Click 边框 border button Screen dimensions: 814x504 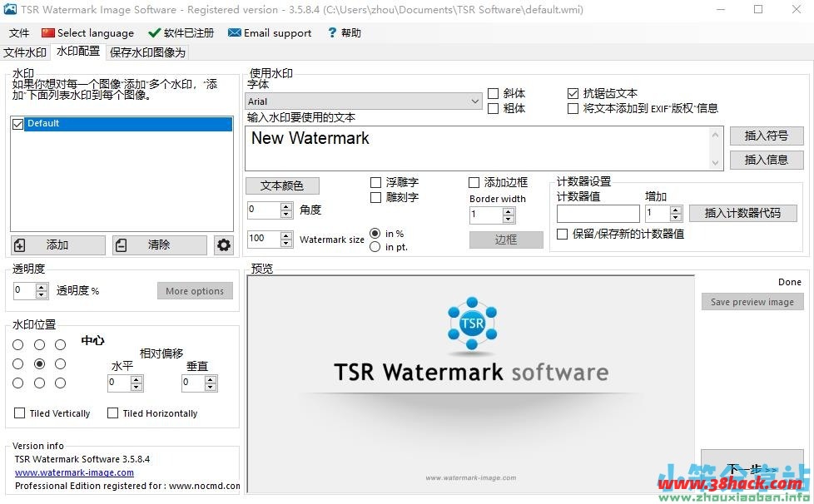tap(506, 240)
